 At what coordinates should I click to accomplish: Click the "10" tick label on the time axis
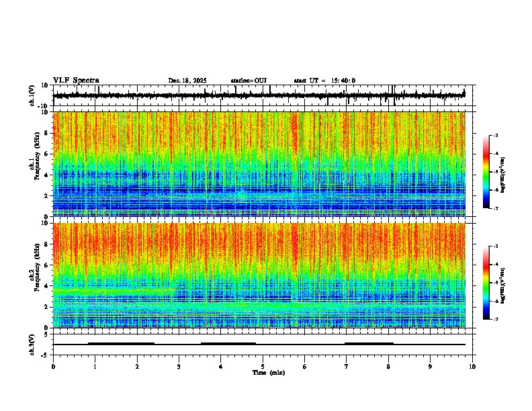click(472, 367)
